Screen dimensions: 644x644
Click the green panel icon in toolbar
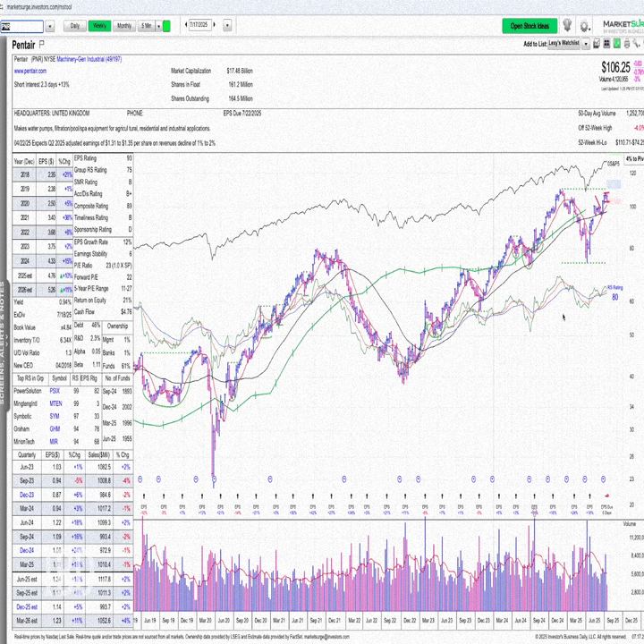pyautogui.click(x=616, y=43)
